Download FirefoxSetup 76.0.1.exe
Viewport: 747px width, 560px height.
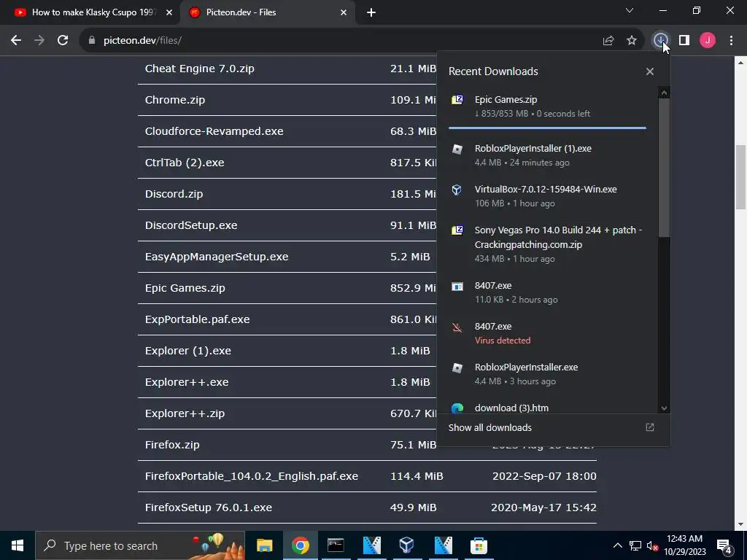coord(208,507)
